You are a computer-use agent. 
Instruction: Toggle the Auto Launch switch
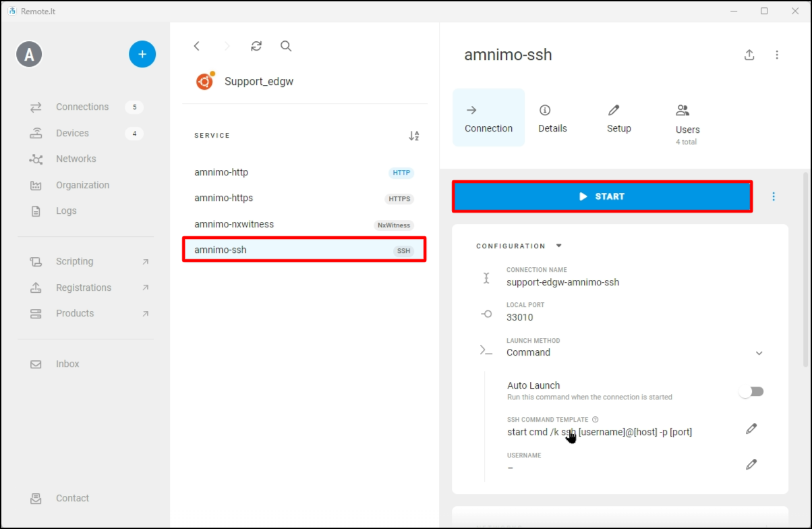click(751, 391)
